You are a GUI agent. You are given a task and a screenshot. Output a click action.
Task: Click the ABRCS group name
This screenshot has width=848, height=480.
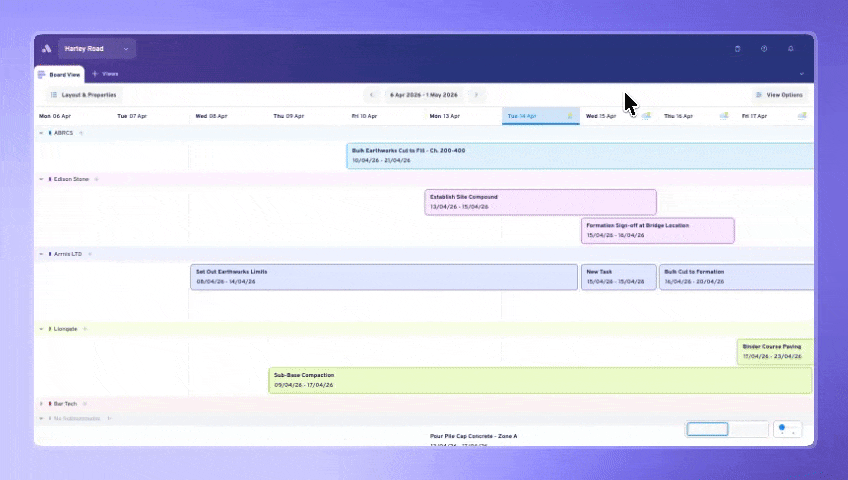pos(63,133)
